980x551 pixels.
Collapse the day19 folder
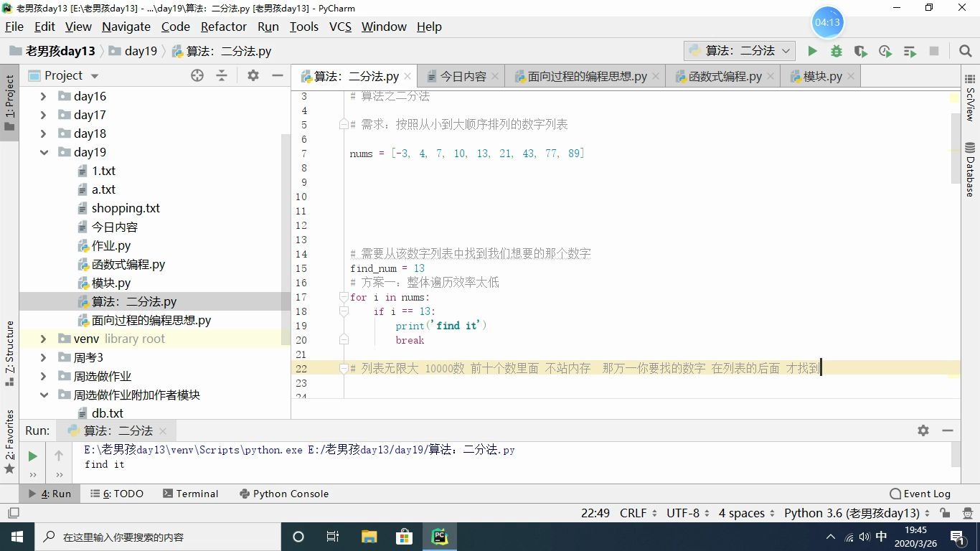[44, 152]
